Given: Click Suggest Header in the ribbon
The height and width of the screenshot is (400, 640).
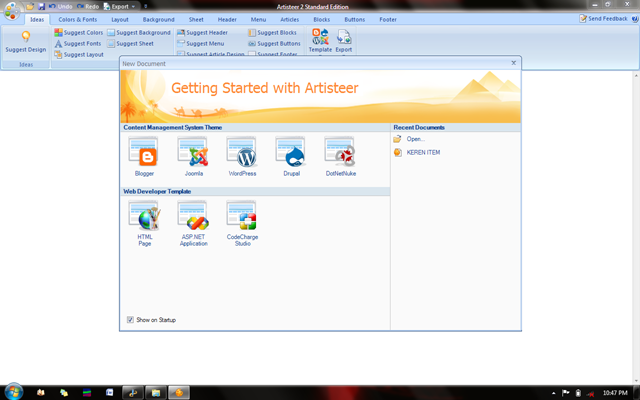Looking at the screenshot, I should (x=202, y=33).
